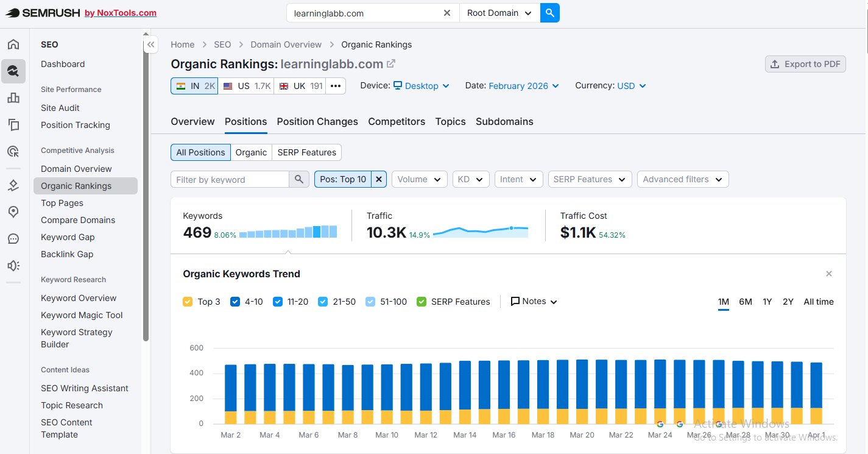Switch to the Position Changes tab
This screenshot has height=454, width=868.
pyautogui.click(x=317, y=121)
